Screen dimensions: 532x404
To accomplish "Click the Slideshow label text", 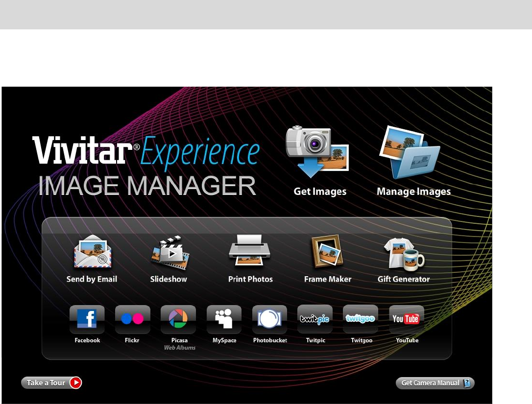I will coord(169,279).
